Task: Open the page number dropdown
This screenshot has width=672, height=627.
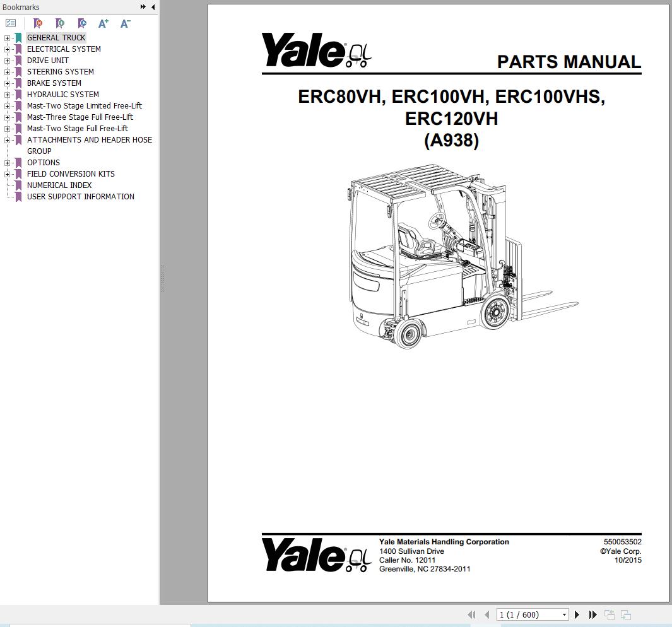Action: pyautogui.click(x=563, y=614)
